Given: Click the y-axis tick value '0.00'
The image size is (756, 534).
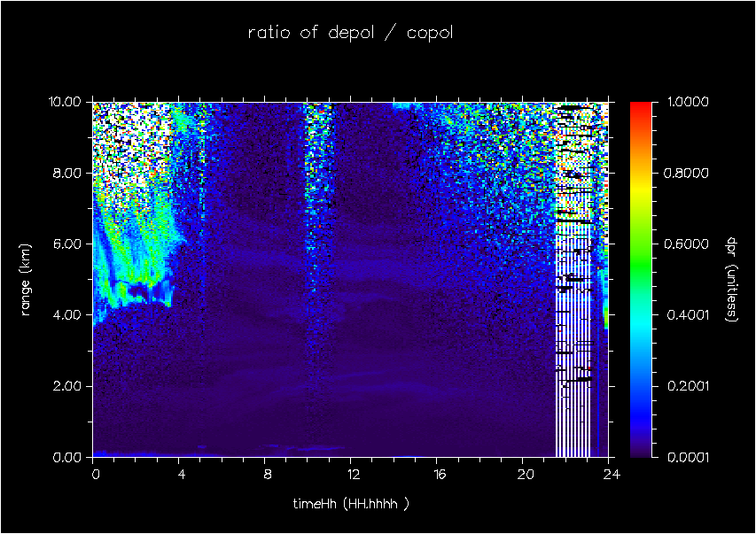Looking at the screenshot, I should [x=67, y=457].
